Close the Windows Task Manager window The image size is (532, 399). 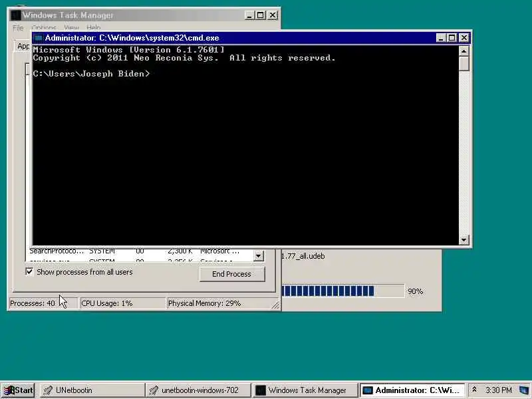click(x=273, y=15)
